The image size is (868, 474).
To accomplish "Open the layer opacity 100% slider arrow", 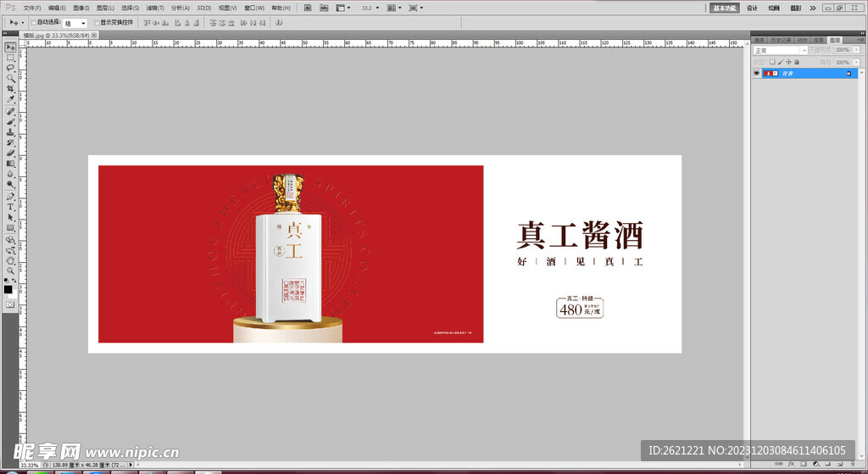I will 856,50.
